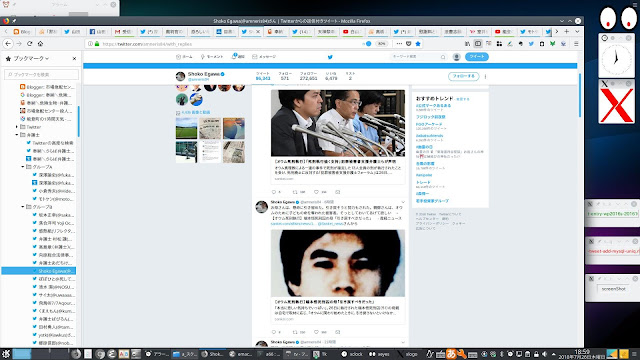
Task: Open the xclock taskbar entry
Action: coord(352,354)
